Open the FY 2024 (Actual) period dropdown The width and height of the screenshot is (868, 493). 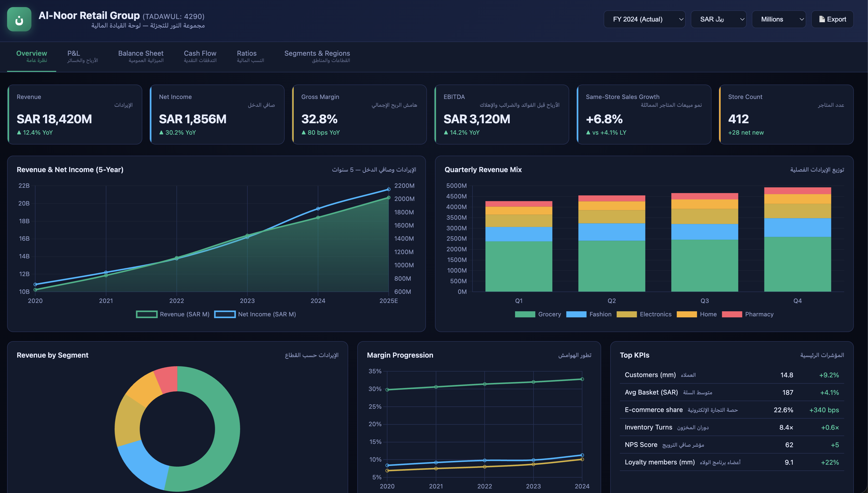point(644,19)
